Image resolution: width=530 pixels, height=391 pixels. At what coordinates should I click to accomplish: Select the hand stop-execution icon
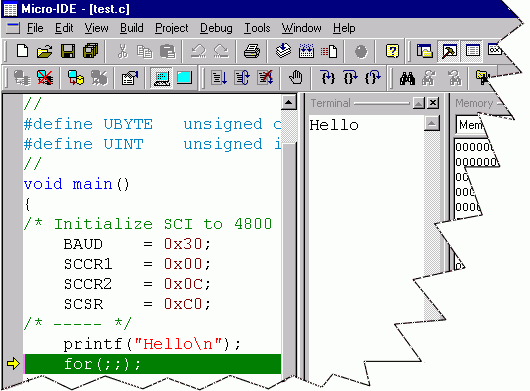click(296, 78)
